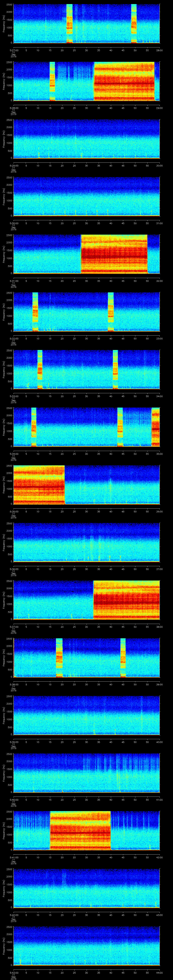Select the wide red noise block in 5:28:00 panel
The width and height of the screenshot is (173, 980).
coord(124,81)
